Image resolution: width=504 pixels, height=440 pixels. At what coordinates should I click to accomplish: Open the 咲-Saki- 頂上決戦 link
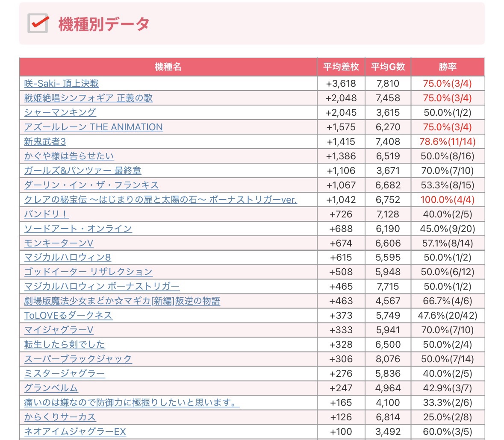[62, 83]
